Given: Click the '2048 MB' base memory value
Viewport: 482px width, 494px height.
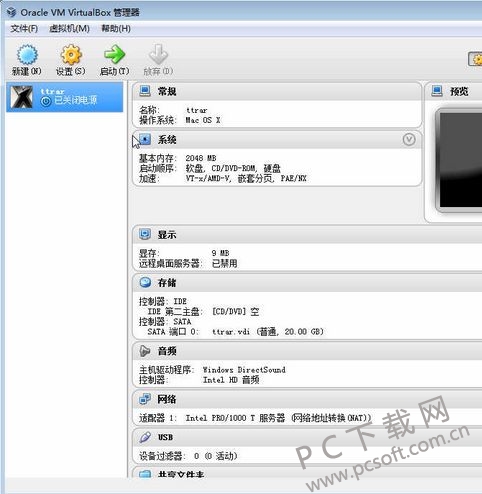Looking at the screenshot, I should click(201, 158).
